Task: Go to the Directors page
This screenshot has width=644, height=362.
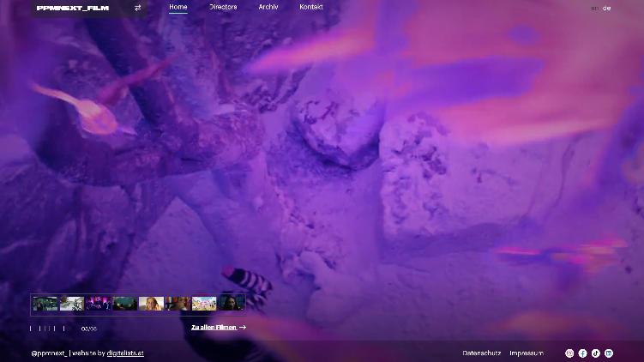Action: (x=223, y=7)
